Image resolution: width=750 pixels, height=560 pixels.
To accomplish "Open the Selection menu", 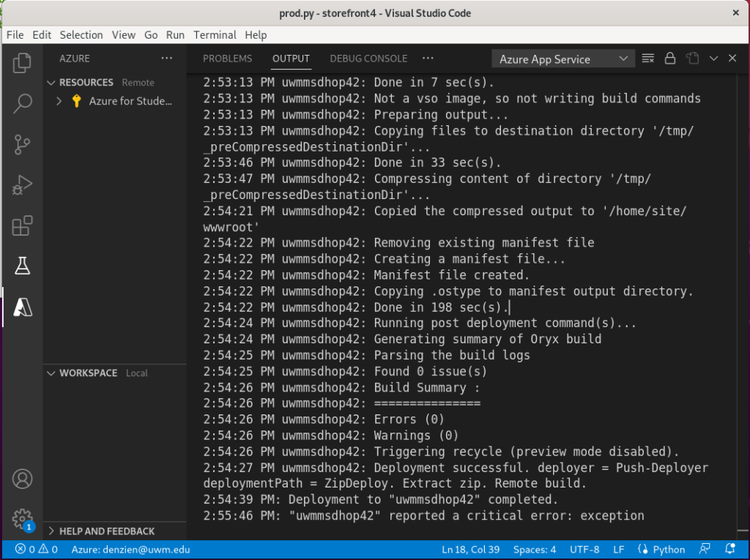I will pos(81,35).
